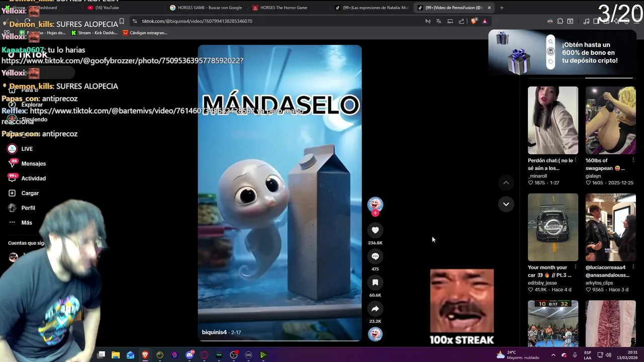Screen dimensions: 644x362
Task: Click the Cargar plus-square icon
Action: coord(12,193)
